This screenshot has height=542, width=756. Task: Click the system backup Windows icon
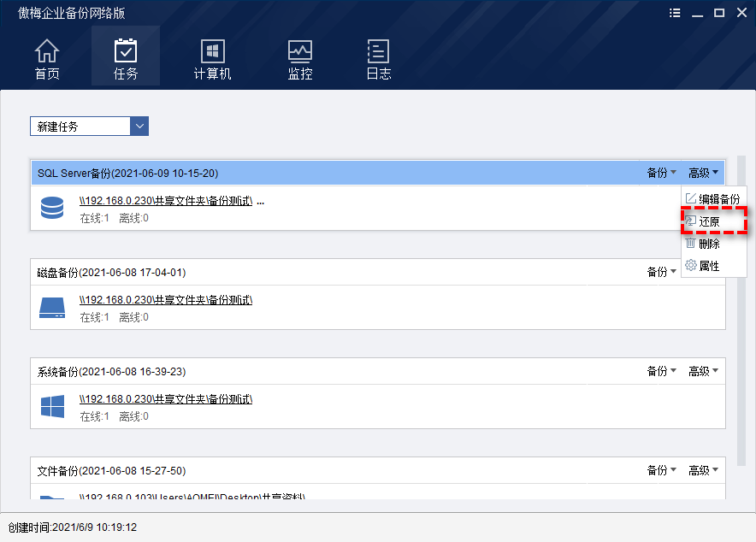tap(53, 407)
